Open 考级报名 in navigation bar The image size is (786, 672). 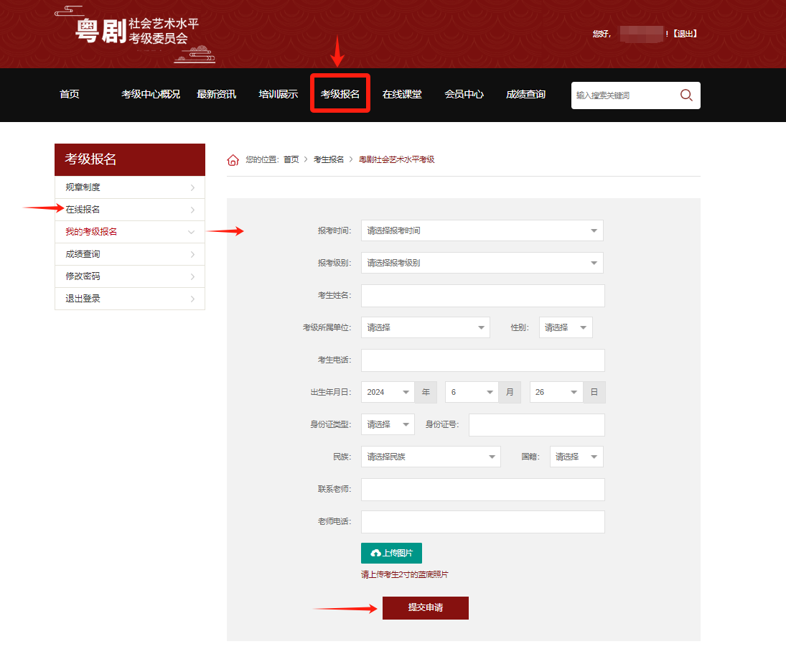[x=340, y=94]
